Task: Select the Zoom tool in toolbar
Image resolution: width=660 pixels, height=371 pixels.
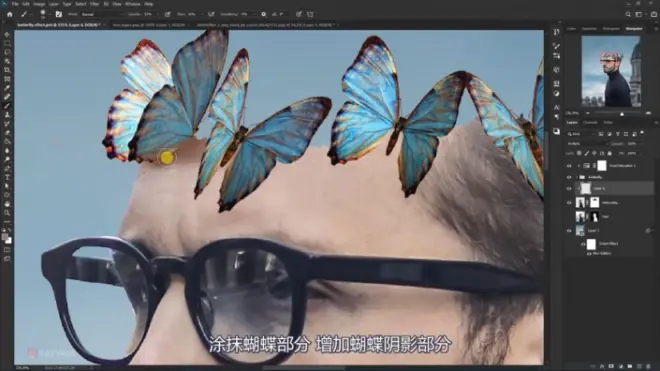Action: (7, 213)
